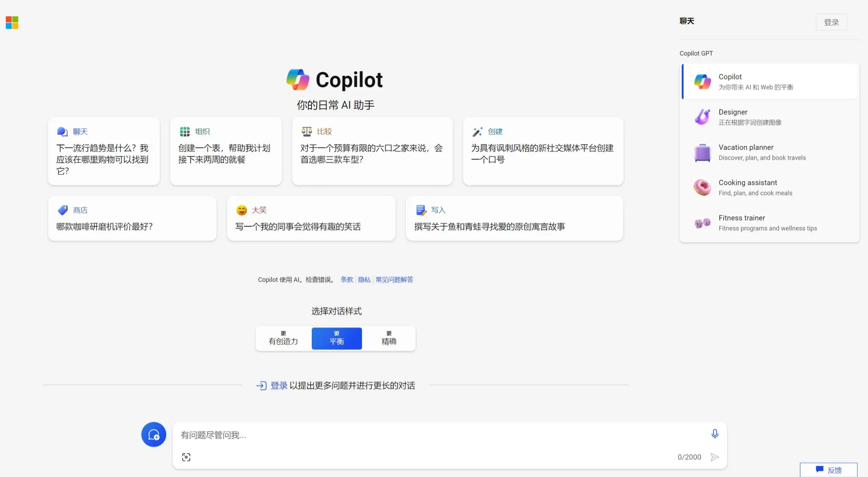Screen dimensions: 868x477
Task: Click the microphone voice input icon
Action: pos(715,434)
